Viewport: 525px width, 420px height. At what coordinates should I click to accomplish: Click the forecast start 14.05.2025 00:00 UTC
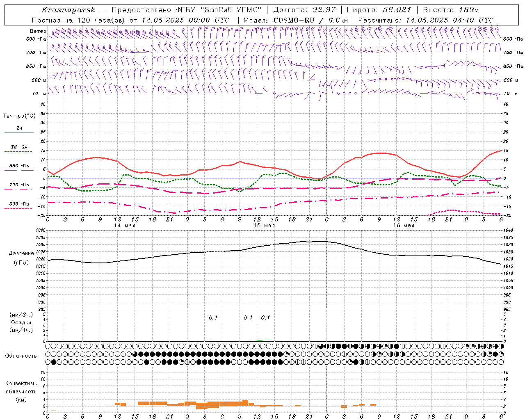pyautogui.click(x=185, y=20)
